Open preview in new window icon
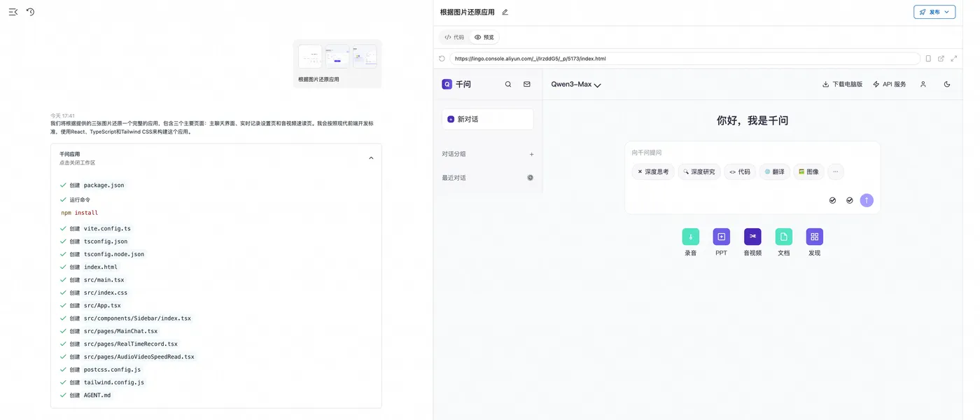 pos(941,59)
